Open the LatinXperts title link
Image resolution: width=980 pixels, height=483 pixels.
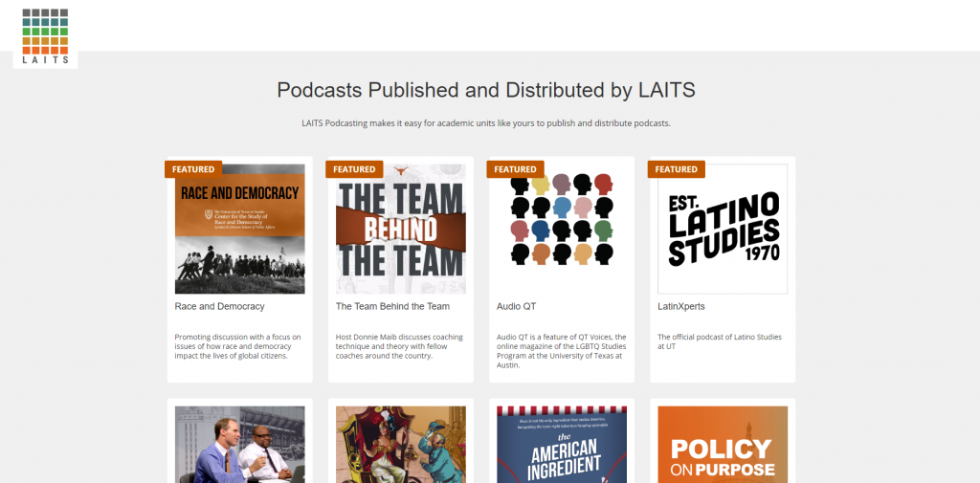(681, 306)
